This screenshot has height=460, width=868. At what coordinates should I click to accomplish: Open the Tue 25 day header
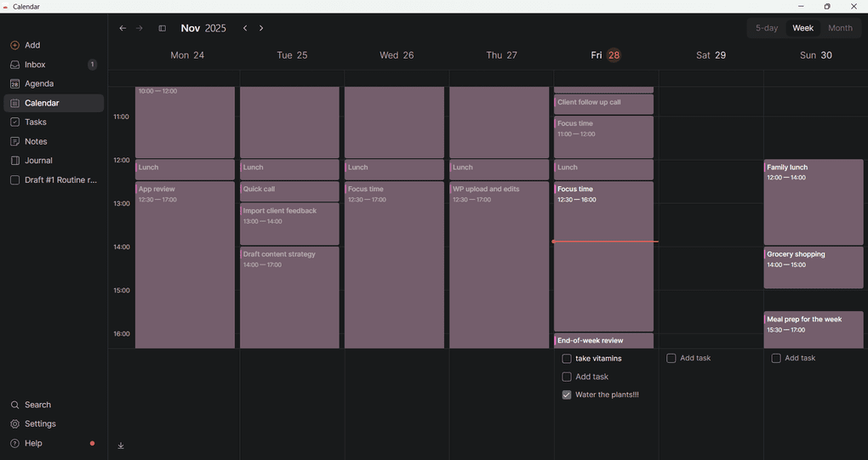pos(292,55)
